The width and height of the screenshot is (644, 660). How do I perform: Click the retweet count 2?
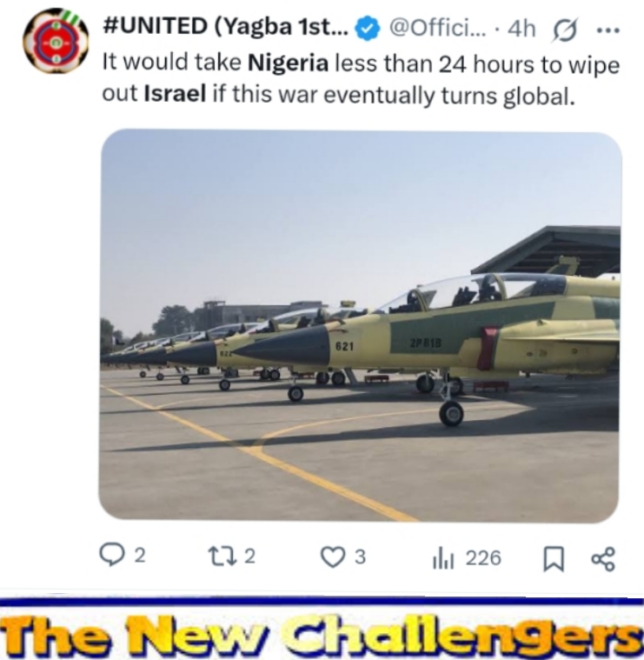(249, 556)
